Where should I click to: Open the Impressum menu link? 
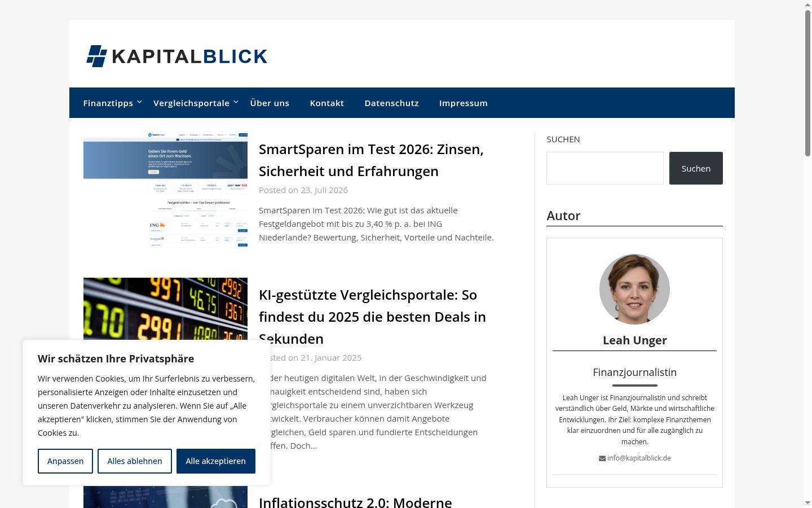click(x=464, y=103)
